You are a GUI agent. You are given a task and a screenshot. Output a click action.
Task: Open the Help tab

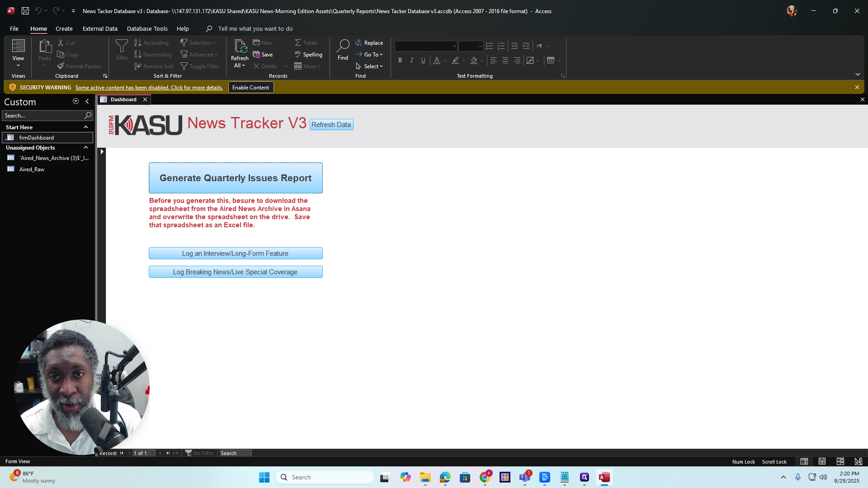(183, 28)
